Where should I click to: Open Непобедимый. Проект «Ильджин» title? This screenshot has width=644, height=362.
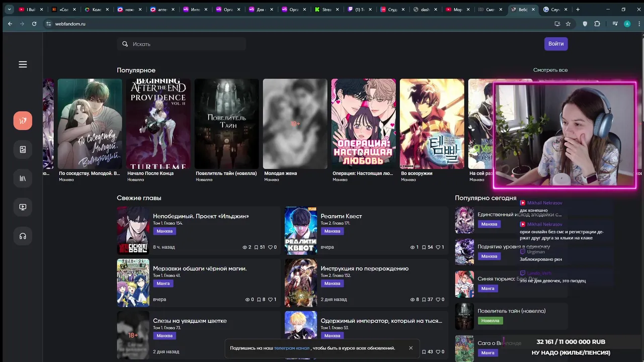click(201, 216)
